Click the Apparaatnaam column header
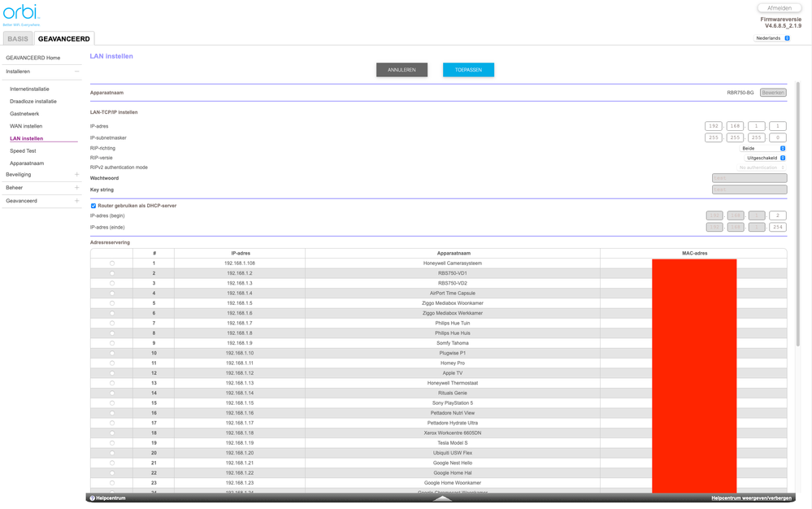 (454, 253)
